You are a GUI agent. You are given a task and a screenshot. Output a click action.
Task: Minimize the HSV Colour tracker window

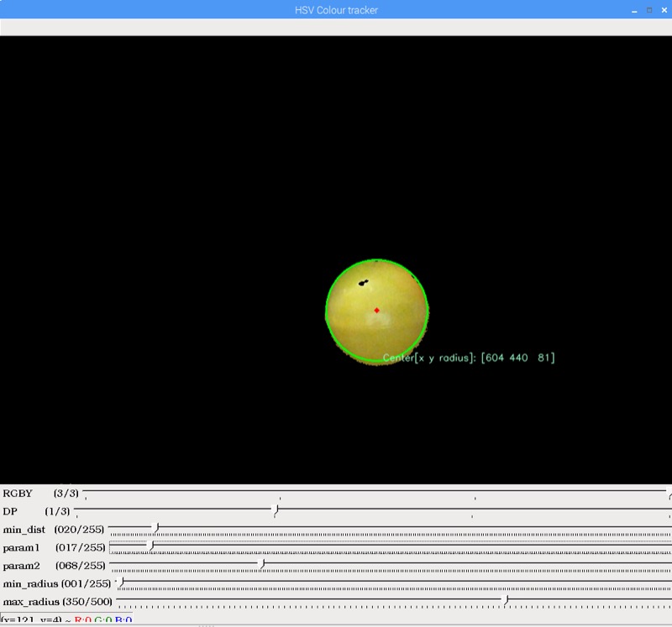(634, 10)
